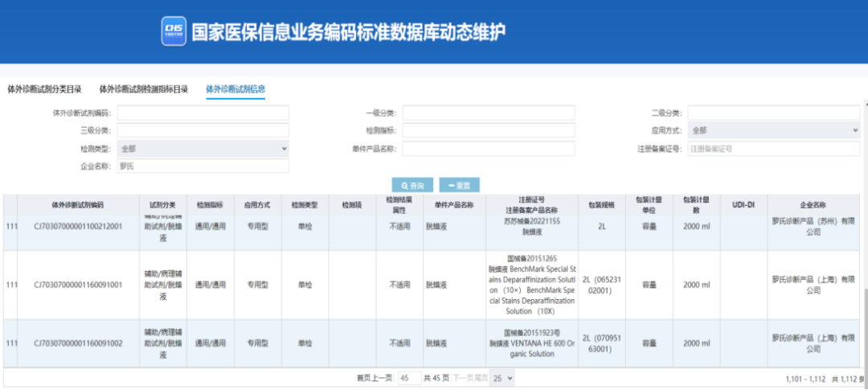The width and height of the screenshot is (868, 390).
Task: Click the UDI-DI column header
Action: click(x=743, y=205)
